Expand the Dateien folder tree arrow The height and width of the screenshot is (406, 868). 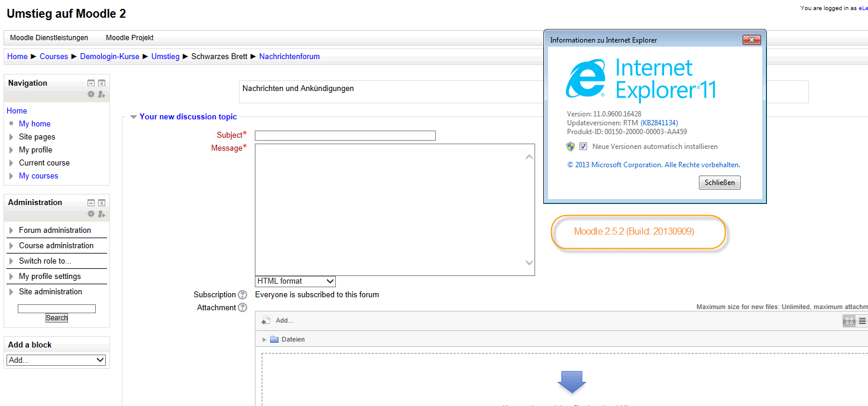pyautogui.click(x=264, y=340)
